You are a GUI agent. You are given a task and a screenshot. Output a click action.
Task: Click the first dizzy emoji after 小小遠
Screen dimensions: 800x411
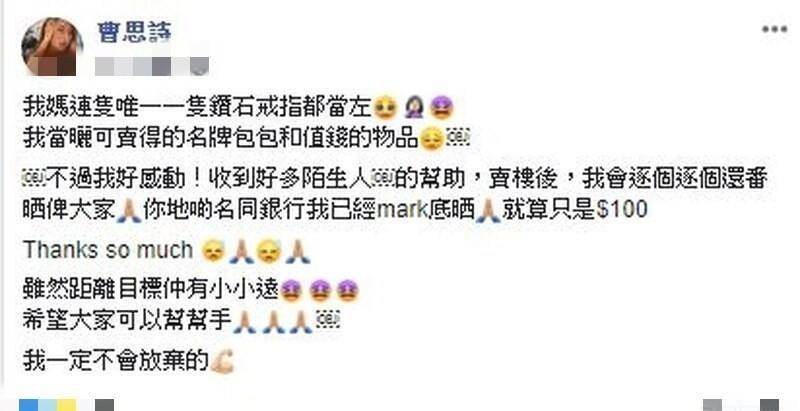coord(291,291)
